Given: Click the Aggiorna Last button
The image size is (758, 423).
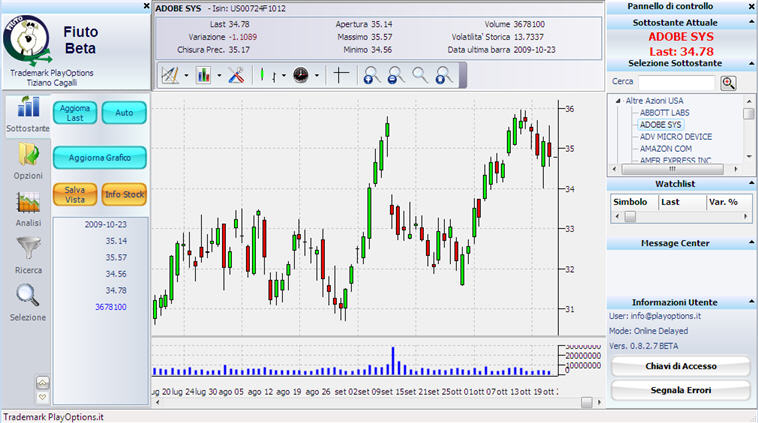Looking at the screenshot, I should 75,113.
